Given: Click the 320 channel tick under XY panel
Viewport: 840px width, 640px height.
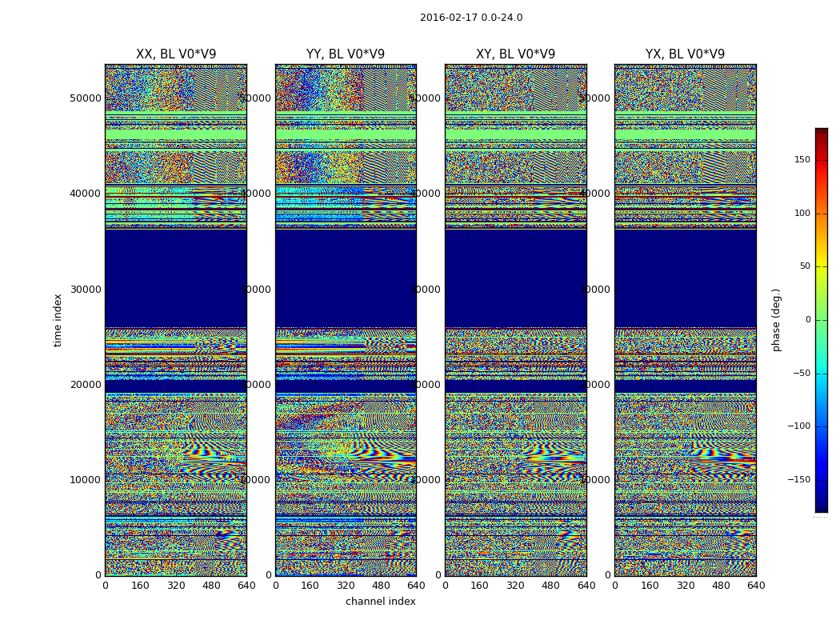Looking at the screenshot, I should pos(515,586).
